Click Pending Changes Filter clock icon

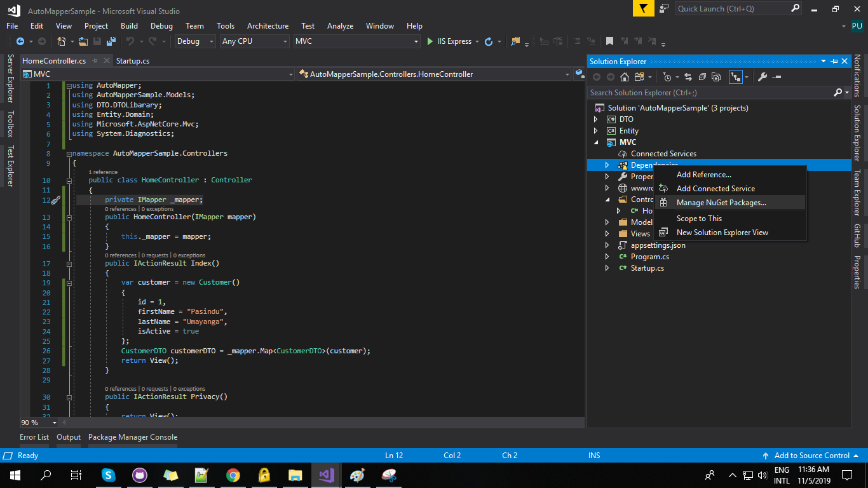click(667, 77)
